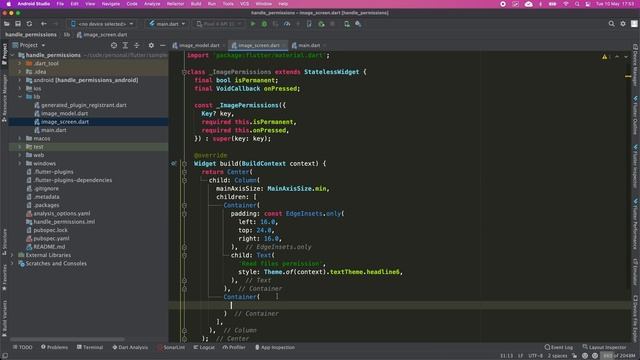Image resolution: width=640 pixels, height=360 pixels.
Task: Select opened file target icon in Project panel
Action: pos(114,45)
